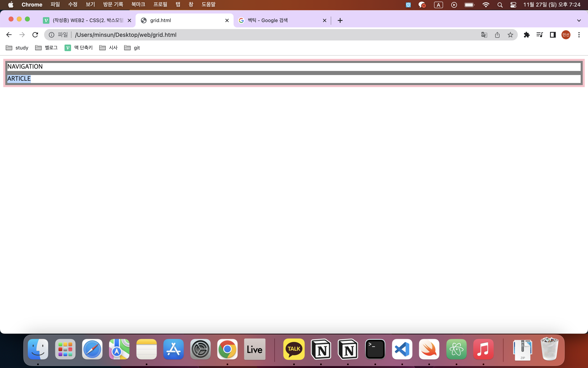Image resolution: width=588 pixels, height=368 pixels.
Task: View site information icon in address bar
Action: coord(51,35)
